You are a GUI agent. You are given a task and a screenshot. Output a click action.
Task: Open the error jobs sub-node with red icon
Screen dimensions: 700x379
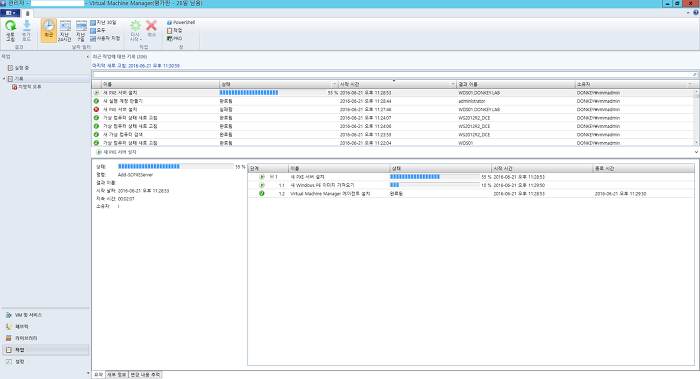(x=26, y=87)
